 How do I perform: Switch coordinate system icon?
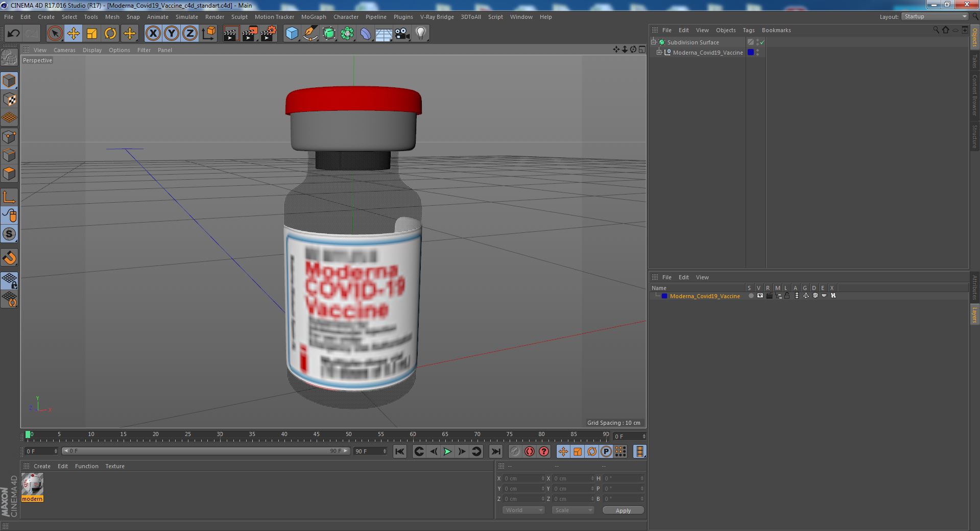tap(208, 34)
